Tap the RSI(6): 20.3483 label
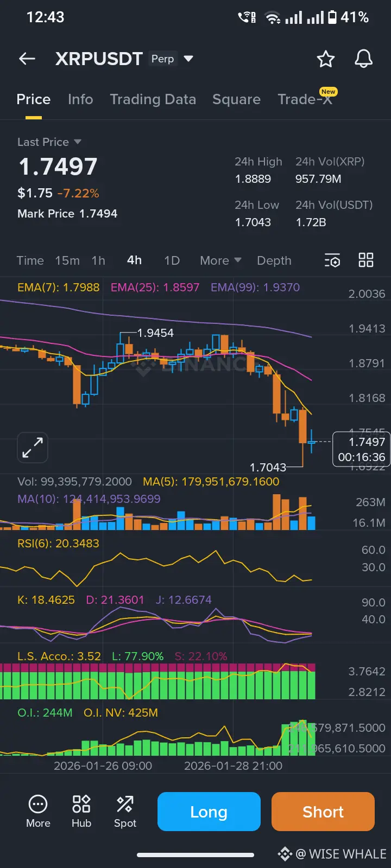Viewport: 391px width, 868px height. click(x=59, y=544)
